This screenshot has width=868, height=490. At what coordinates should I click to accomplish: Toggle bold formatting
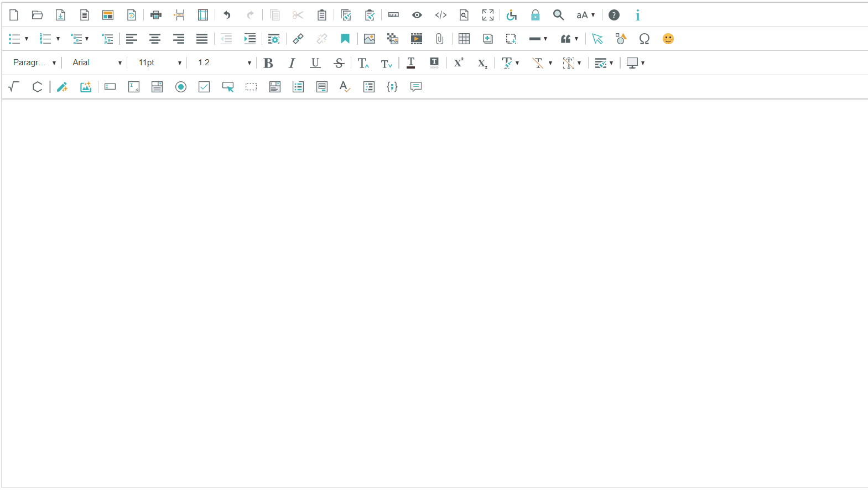268,63
